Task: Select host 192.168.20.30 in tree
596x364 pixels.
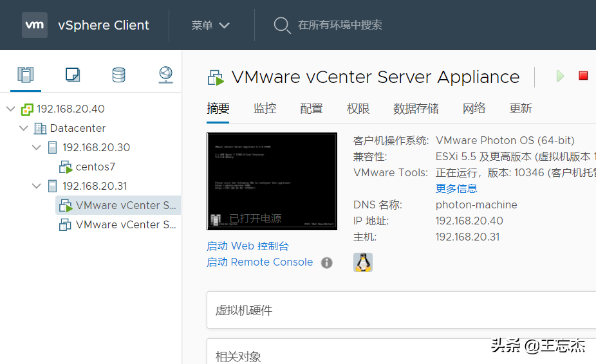Action: [96, 147]
